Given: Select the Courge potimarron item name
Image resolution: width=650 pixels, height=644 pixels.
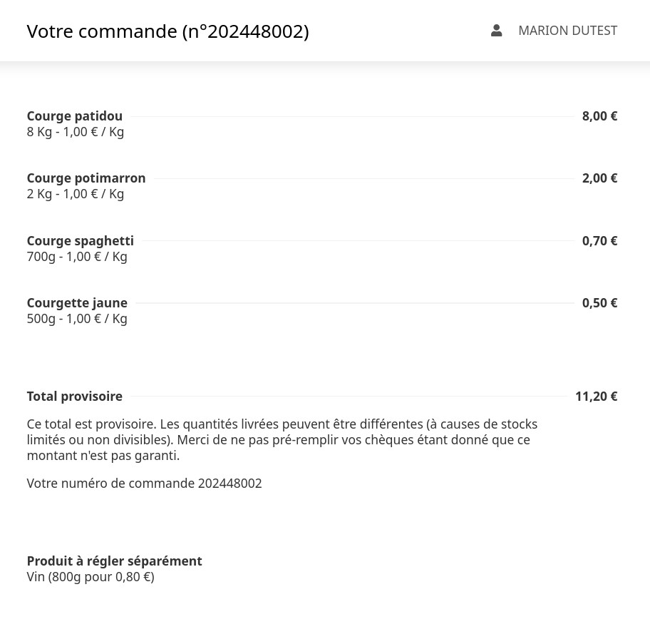Looking at the screenshot, I should [x=86, y=178].
